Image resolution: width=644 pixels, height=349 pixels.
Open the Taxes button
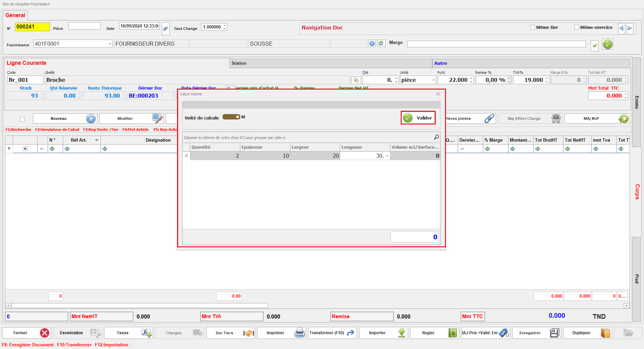coord(129,333)
